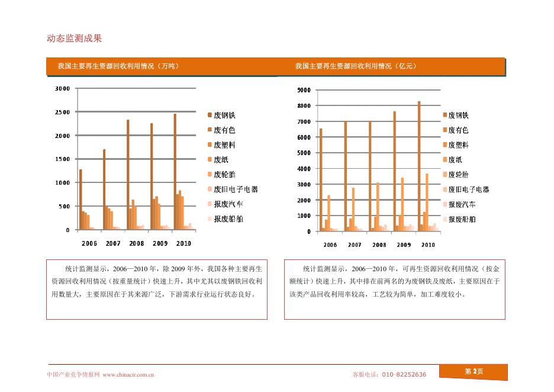The height and width of the screenshot is (392, 554).
Task: Click the 报废汽车 legend icon in right chart
Action: pyautogui.click(x=445, y=203)
